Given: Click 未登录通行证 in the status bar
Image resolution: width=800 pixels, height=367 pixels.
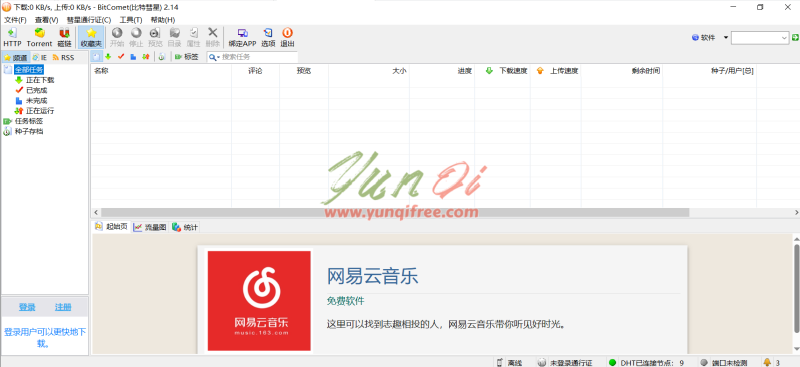Looking at the screenshot, I should pyautogui.click(x=565, y=362).
